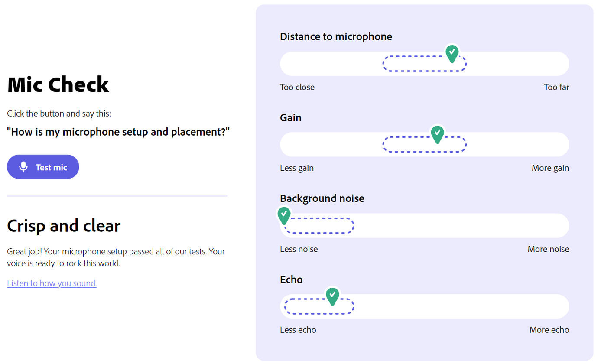The height and width of the screenshot is (364, 598).
Task: Click the "More echo" label
Action: point(549,330)
